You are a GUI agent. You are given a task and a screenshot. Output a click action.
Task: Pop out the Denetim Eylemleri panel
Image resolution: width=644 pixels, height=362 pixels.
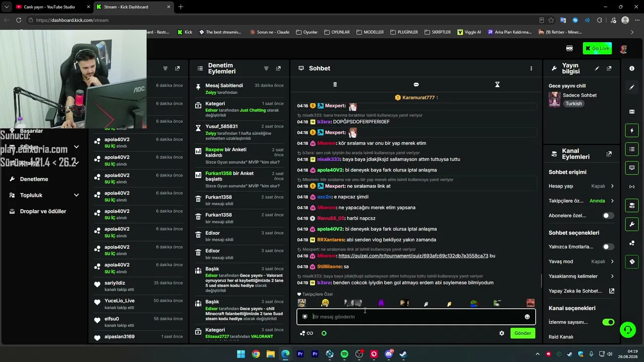(x=278, y=68)
